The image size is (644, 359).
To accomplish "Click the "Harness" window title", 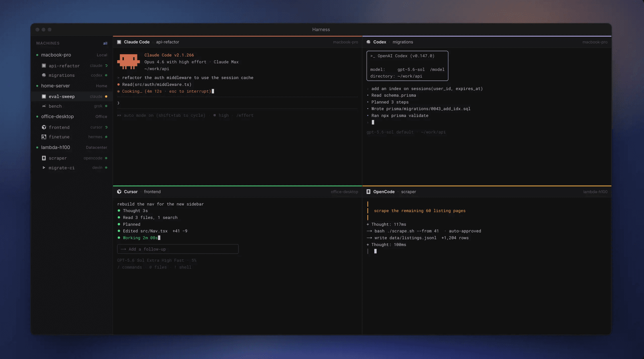I will [321, 29].
